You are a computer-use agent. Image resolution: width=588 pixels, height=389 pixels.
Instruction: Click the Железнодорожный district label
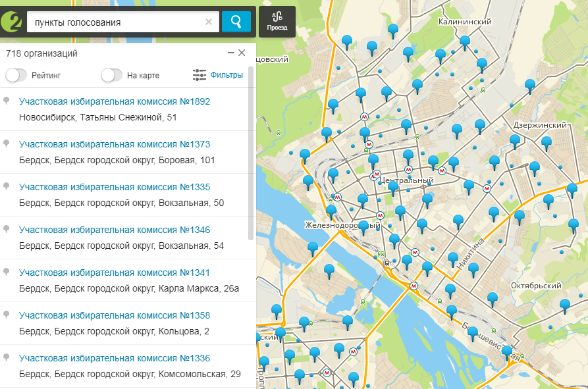[x=342, y=225]
